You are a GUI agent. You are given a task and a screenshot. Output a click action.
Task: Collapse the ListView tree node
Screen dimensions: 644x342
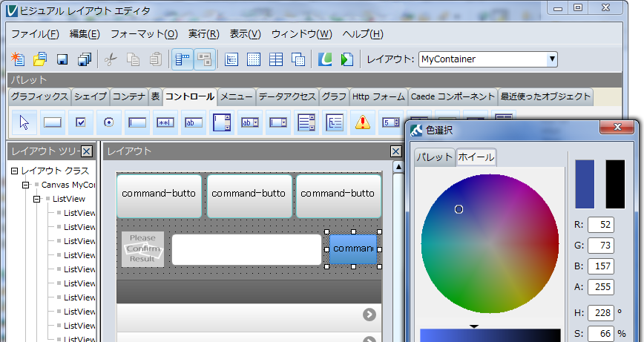tap(36, 199)
